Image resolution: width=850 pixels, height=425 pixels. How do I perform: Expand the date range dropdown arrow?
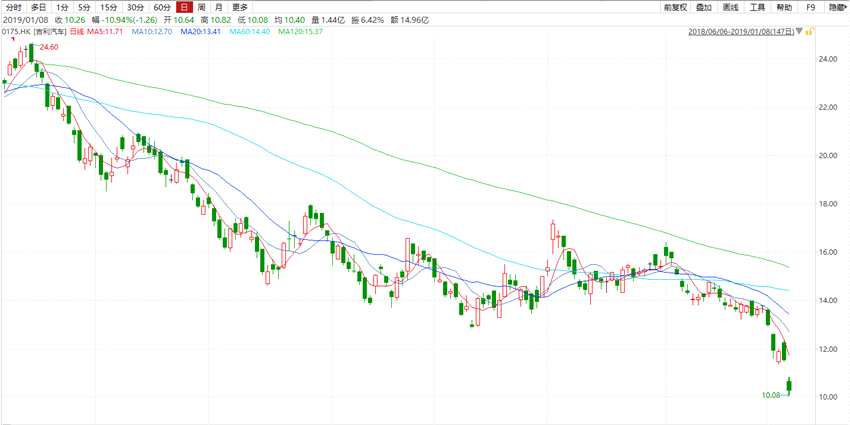coord(799,33)
